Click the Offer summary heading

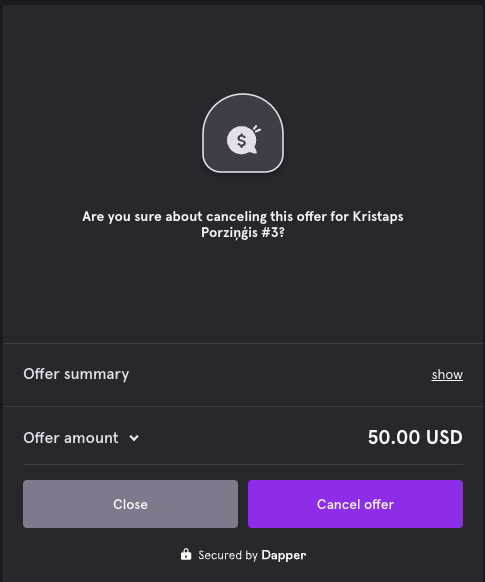[76, 374]
